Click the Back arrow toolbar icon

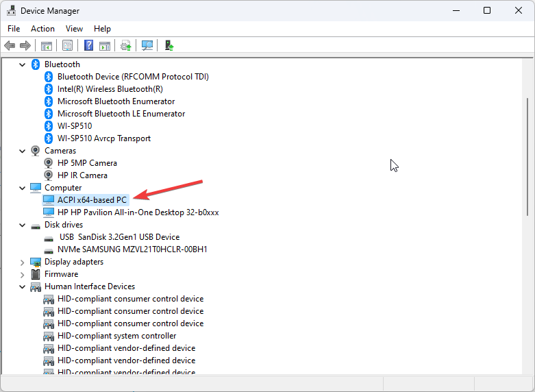(10, 45)
